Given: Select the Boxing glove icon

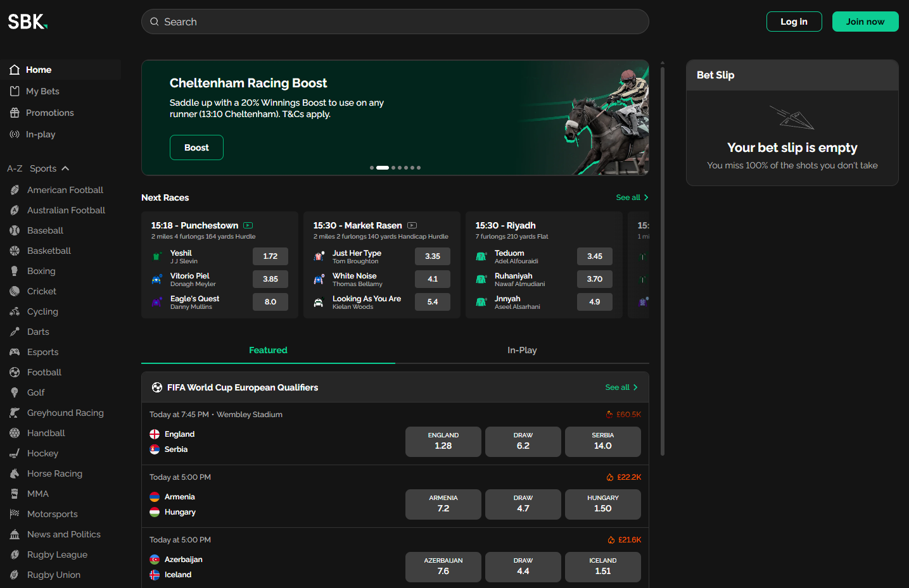Looking at the screenshot, I should tap(15, 271).
